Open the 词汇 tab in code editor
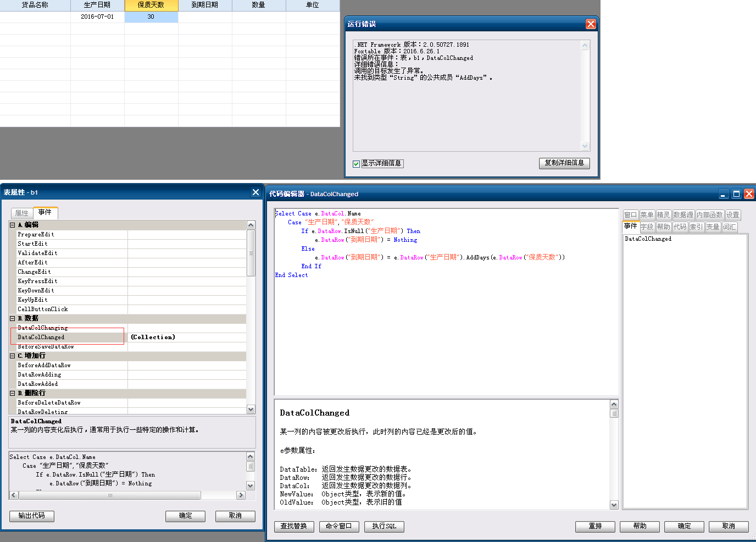Viewport: 756px width, 542px height. point(729,227)
